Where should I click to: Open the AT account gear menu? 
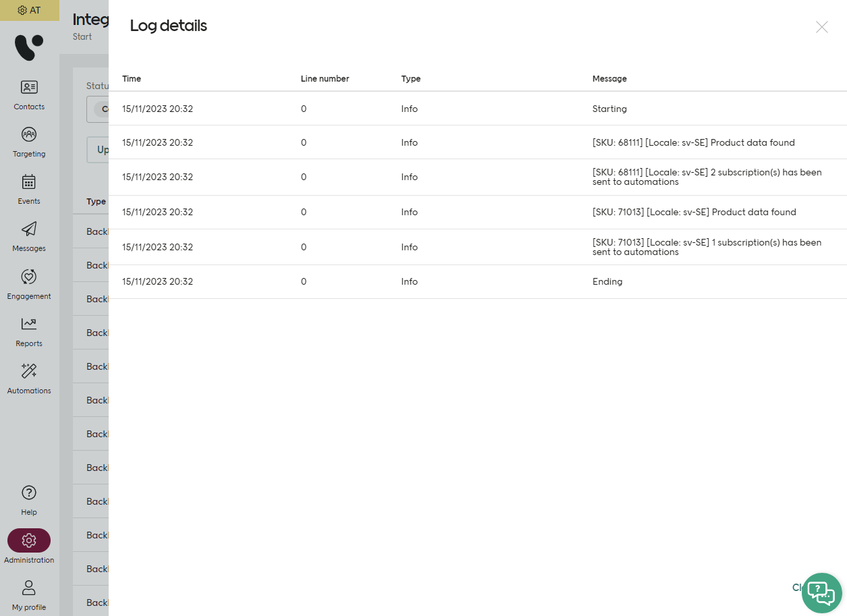click(30, 10)
